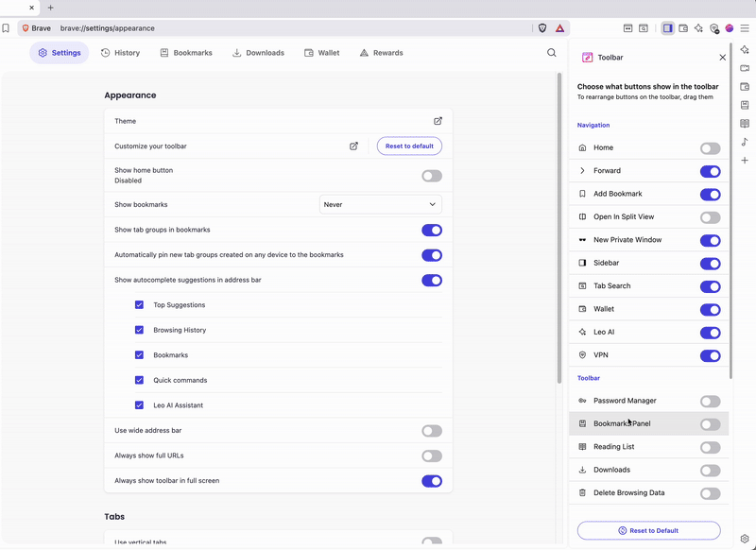The height and width of the screenshot is (550, 756).
Task: Switch to the Settings tab
Action: 60,53
